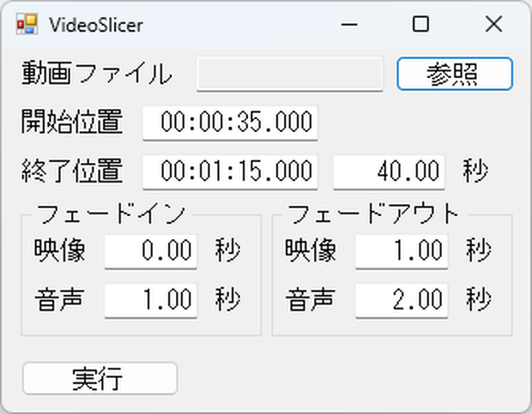Click the 終了位置 label
Image resolution: width=532 pixels, height=414 pixels.
pos(72,171)
